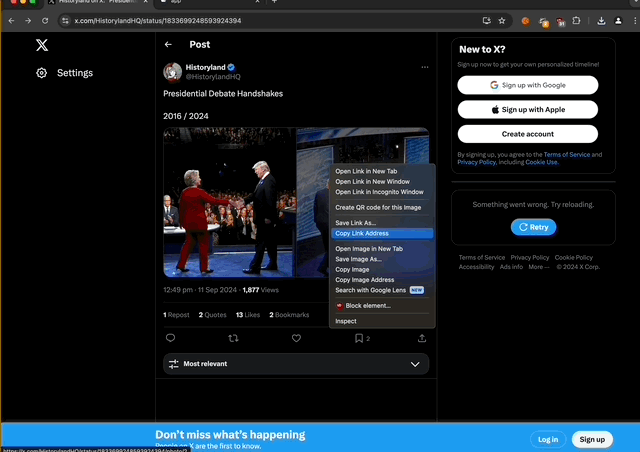Click install app icon in address bar
640x452 pixels.
click(x=486, y=20)
